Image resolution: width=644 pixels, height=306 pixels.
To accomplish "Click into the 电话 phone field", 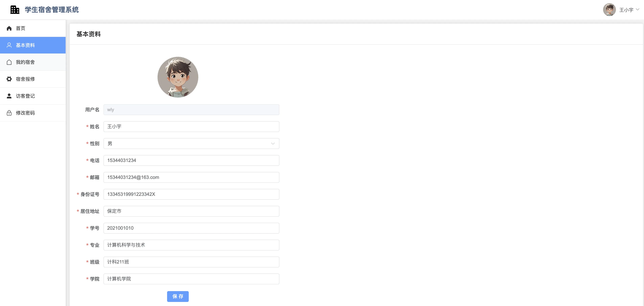I will (x=191, y=160).
